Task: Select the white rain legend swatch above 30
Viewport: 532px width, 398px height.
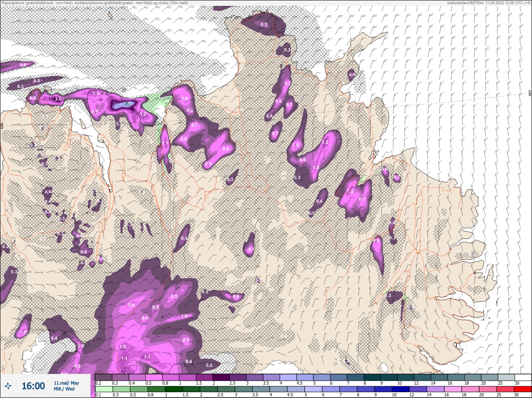Action: click(523, 377)
